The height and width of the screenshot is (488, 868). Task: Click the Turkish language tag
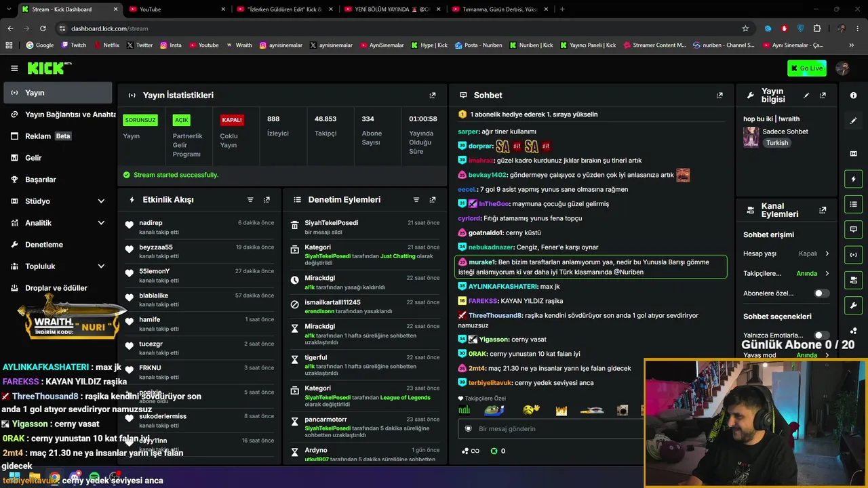click(777, 143)
